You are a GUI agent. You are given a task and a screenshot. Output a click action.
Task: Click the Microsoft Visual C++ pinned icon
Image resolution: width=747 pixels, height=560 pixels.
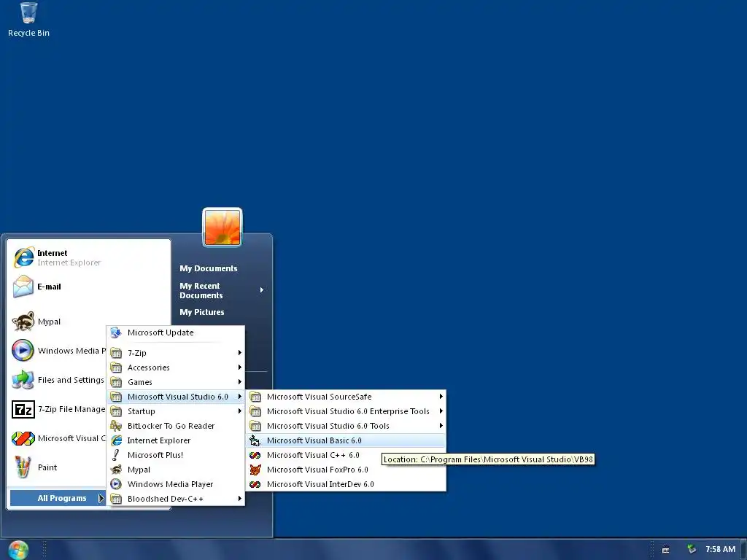(23, 438)
